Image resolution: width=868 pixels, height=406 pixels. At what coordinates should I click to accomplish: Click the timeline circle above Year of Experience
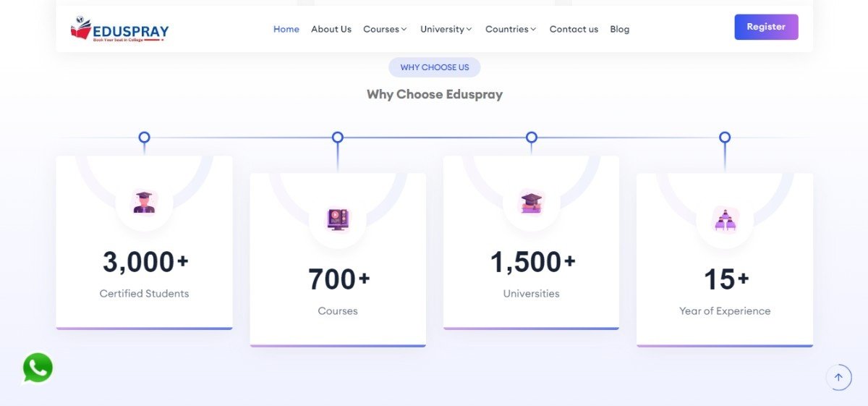[725, 138]
